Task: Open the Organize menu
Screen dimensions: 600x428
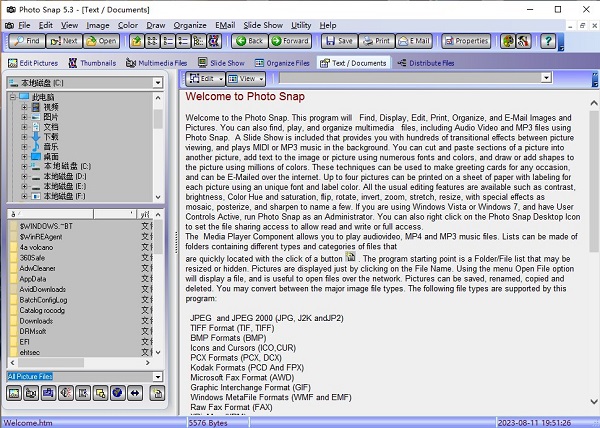Action: (x=190, y=25)
